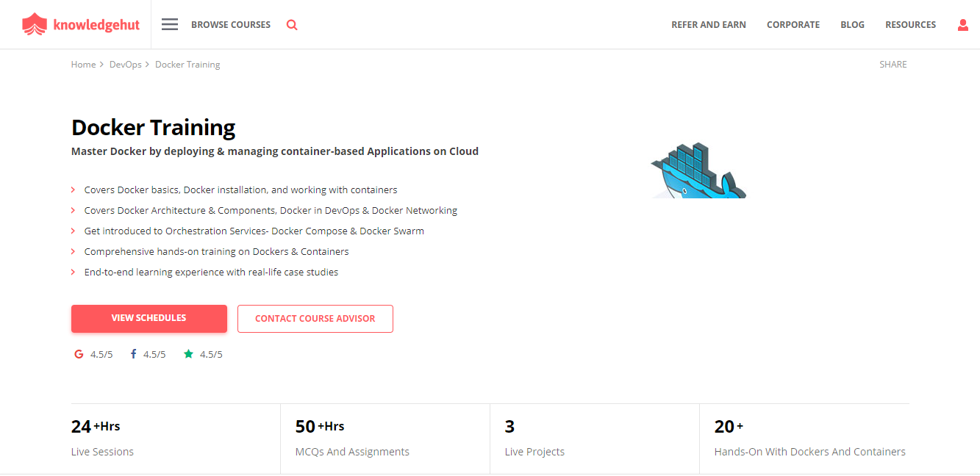Open the Home breadcrumb link
Image resolution: width=980 pixels, height=476 pixels.
(83, 64)
